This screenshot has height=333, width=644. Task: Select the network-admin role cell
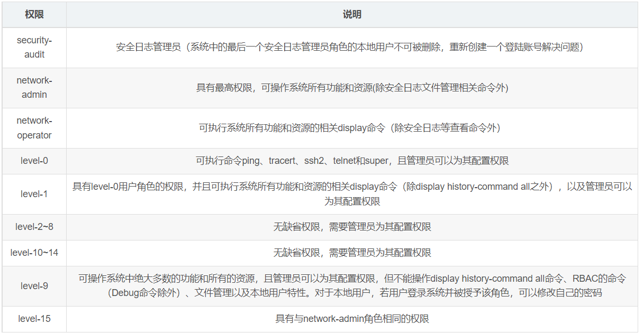[x=34, y=88]
